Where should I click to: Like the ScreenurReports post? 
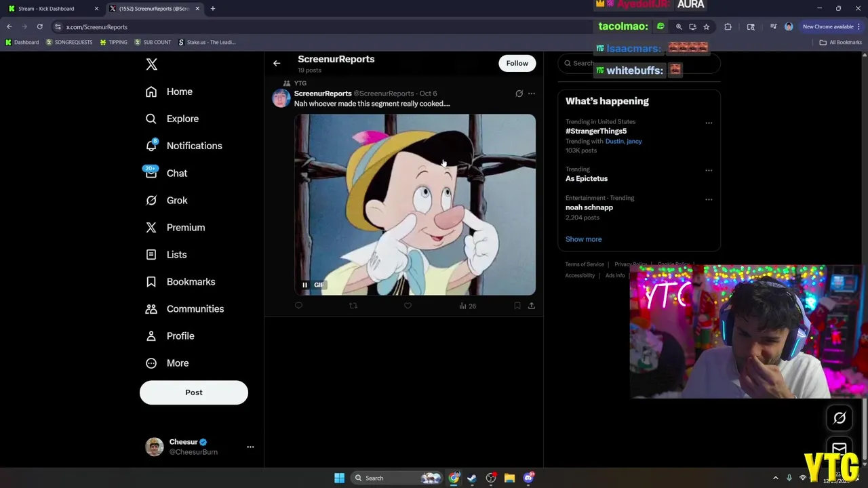tap(408, 306)
